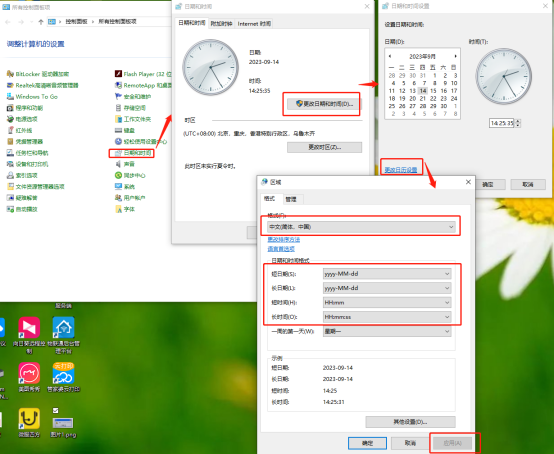Expand the 短日期 format dropdown
This screenshot has height=454, width=554.
pyautogui.click(x=387, y=274)
